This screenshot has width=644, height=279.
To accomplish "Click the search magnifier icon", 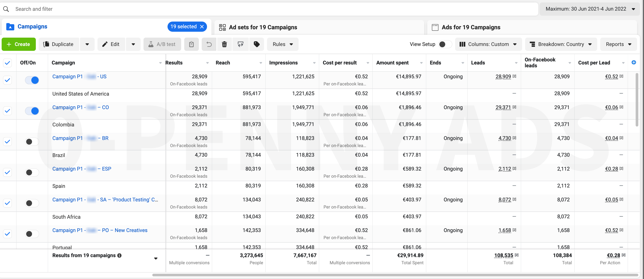I will 6,9.
